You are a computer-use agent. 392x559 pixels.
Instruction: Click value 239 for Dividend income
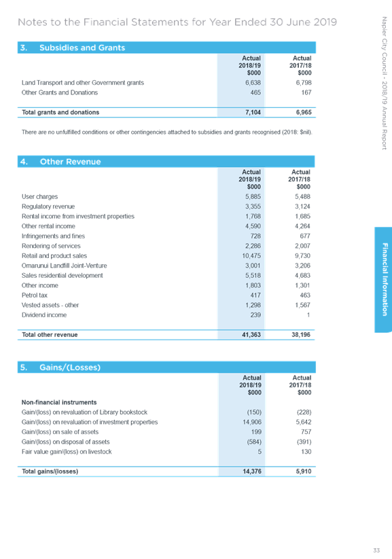coord(255,315)
